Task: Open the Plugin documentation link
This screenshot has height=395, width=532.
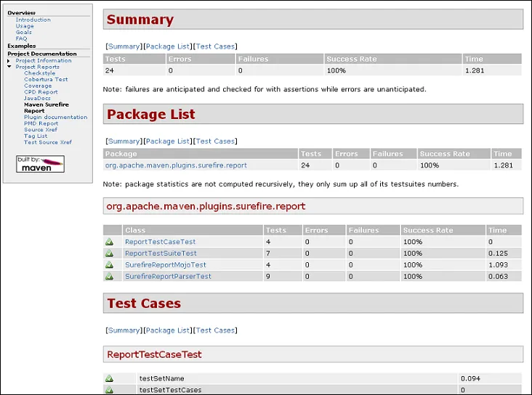Action: (56, 117)
